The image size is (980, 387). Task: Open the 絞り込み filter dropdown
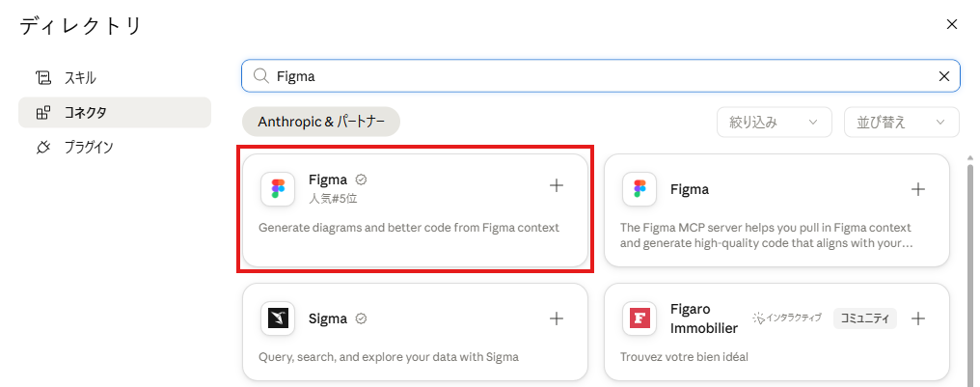coord(775,122)
